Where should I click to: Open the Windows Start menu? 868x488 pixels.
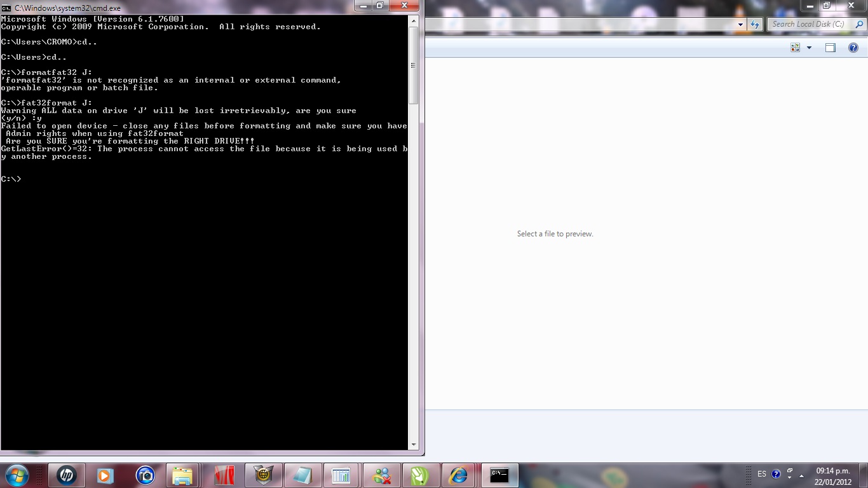(x=17, y=475)
